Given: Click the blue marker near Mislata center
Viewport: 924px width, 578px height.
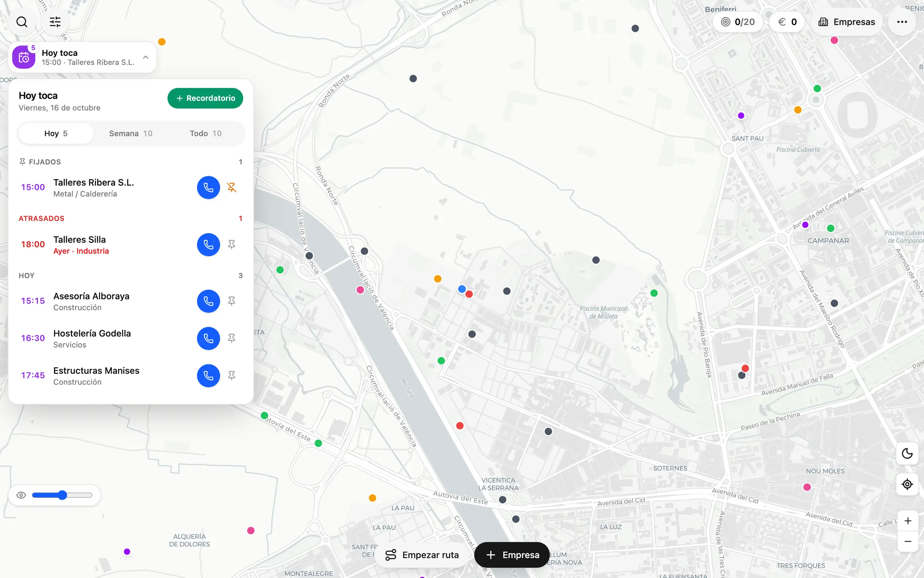Looking at the screenshot, I should tap(462, 289).
